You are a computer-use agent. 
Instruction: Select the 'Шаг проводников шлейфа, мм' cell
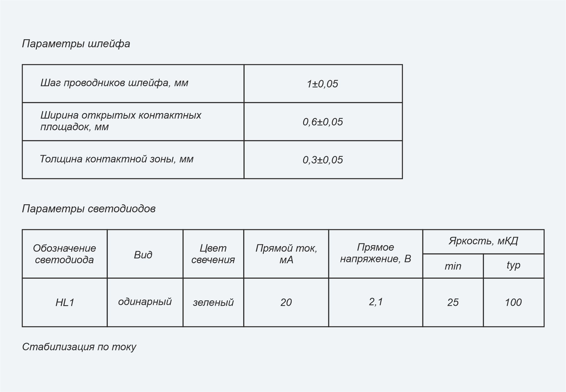[133, 83]
